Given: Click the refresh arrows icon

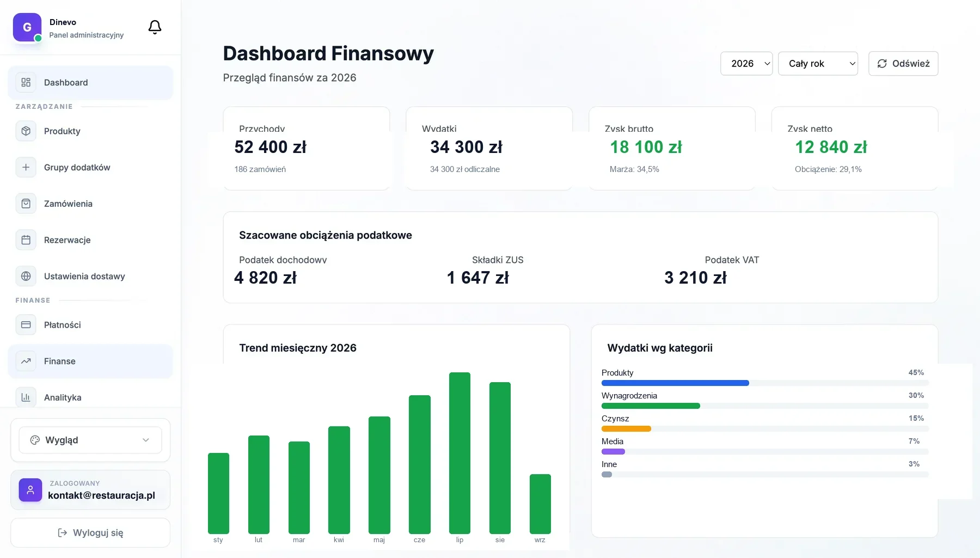Looking at the screenshot, I should [882, 64].
